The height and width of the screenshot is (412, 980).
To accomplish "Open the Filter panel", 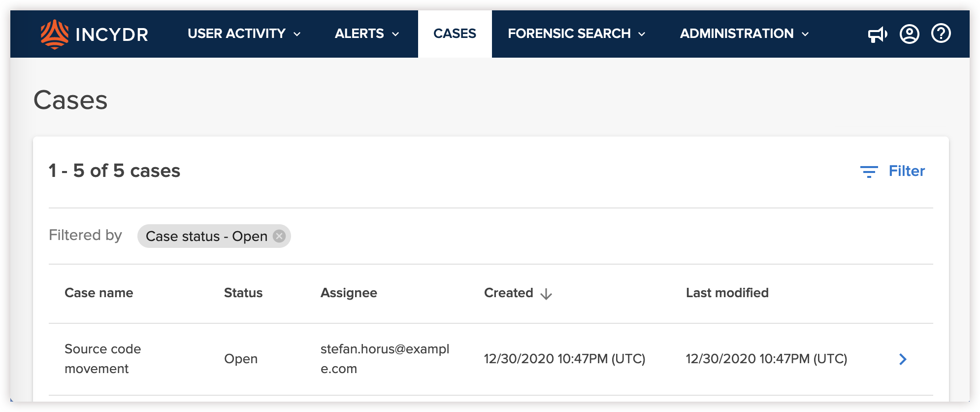I will click(906, 171).
